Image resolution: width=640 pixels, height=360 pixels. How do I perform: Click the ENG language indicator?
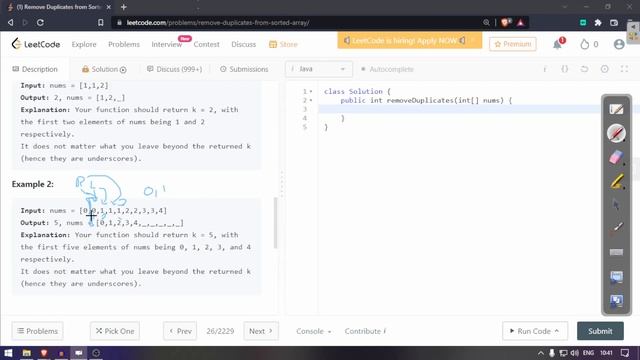pos(588,353)
